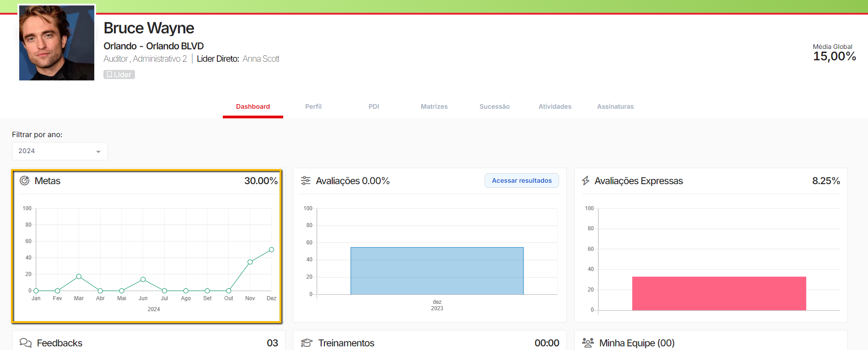This screenshot has height=350, width=868.
Task: Click the Treinamentos card title
Action: (x=346, y=343)
